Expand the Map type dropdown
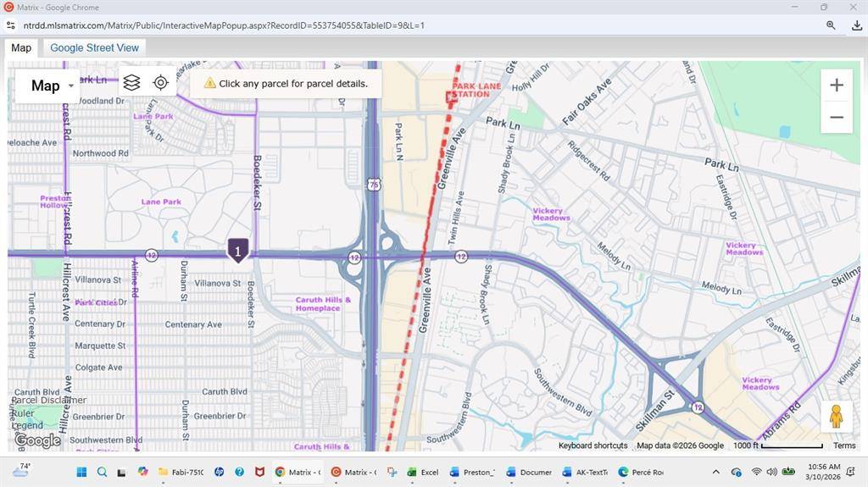Viewport: 868px width, 487px height. pyautogui.click(x=53, y=86)
